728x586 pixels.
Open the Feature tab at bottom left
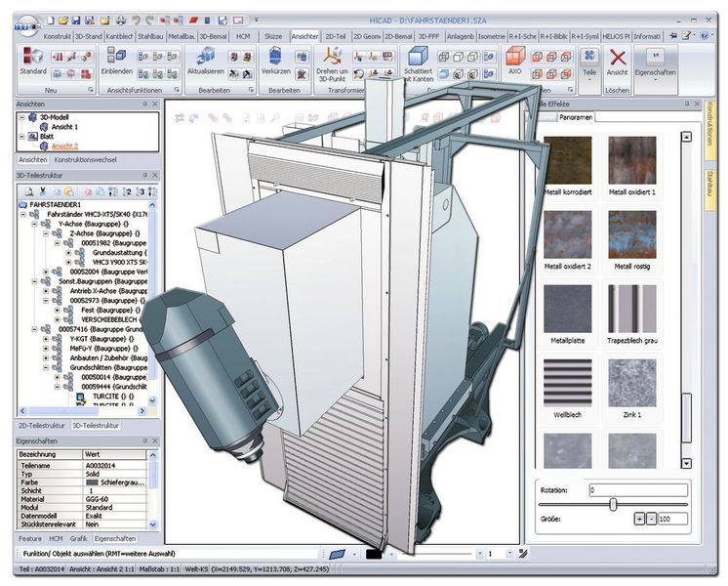30,538
